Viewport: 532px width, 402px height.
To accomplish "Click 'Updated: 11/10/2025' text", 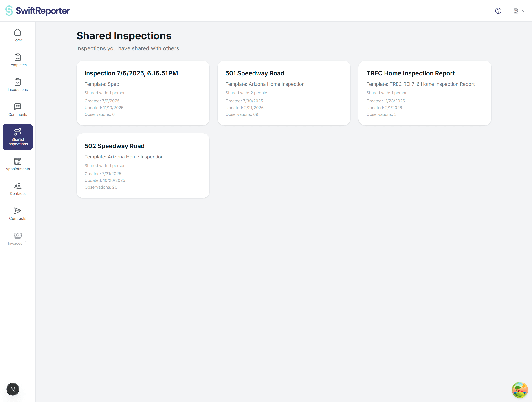I will (104, 108).
